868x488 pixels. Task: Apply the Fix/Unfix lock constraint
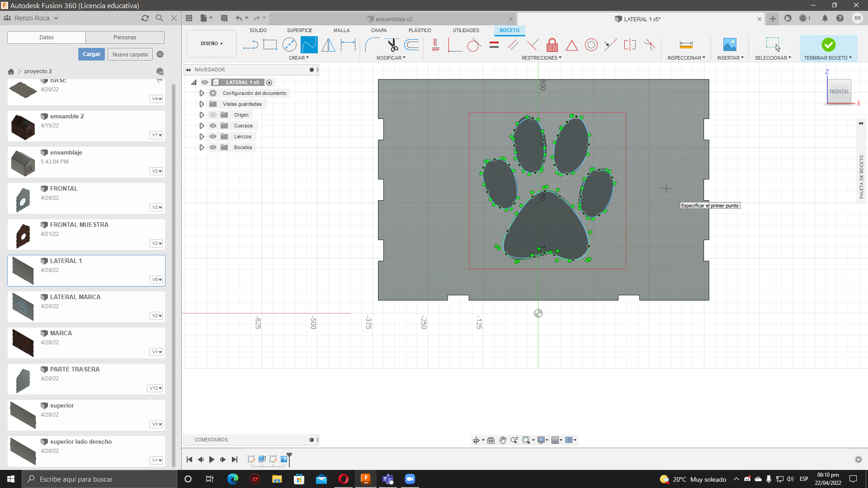point(552,45)
